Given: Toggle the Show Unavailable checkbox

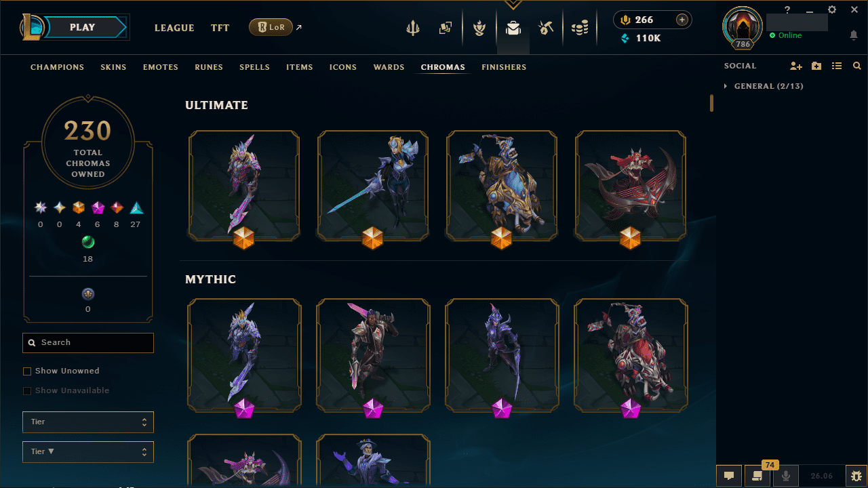Looking at the screenshot, I should click(x=27, y=391).
